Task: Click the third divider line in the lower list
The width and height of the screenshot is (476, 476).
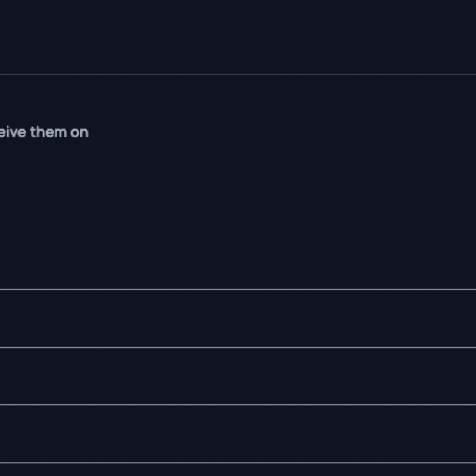Action: pyautogui.click(x=238, y=405)
